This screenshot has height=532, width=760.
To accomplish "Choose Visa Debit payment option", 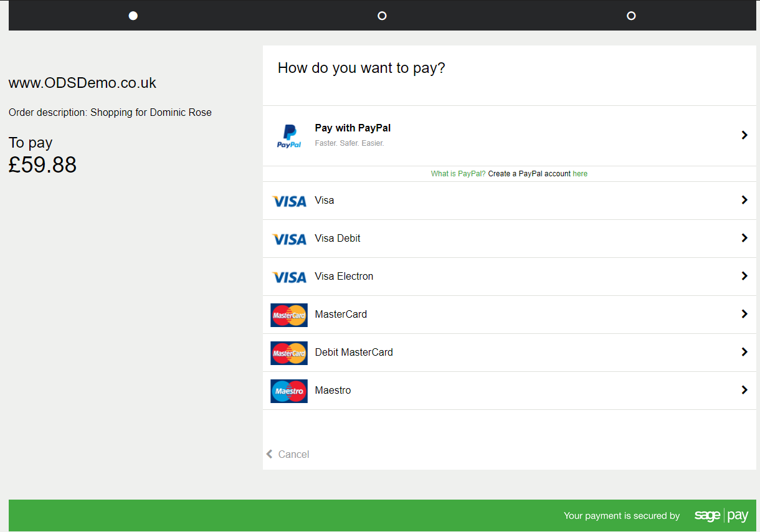I will click(510, 239).
